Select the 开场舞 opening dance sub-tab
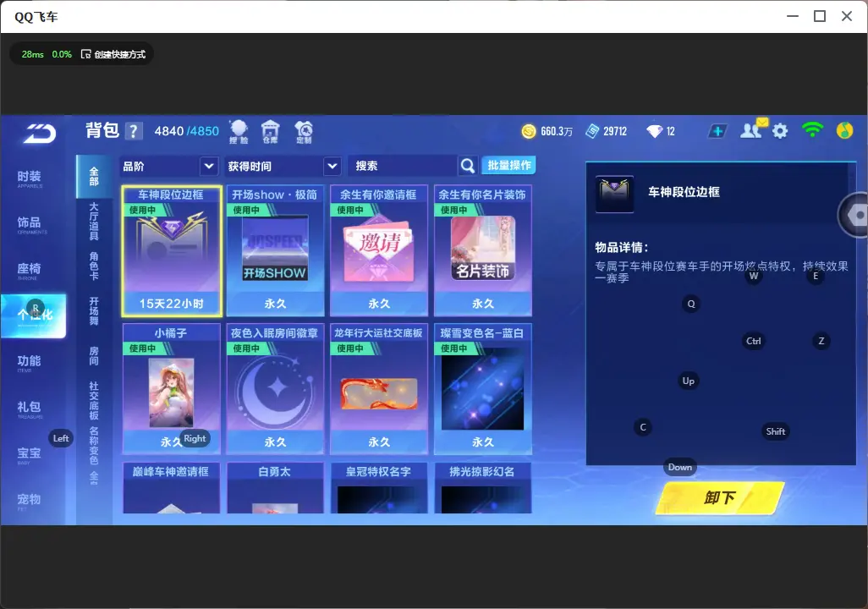The image size is (868, 609). (94, 311)
